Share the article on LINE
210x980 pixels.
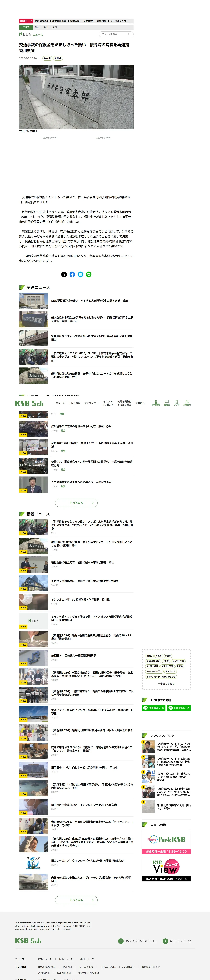[89, 274]
